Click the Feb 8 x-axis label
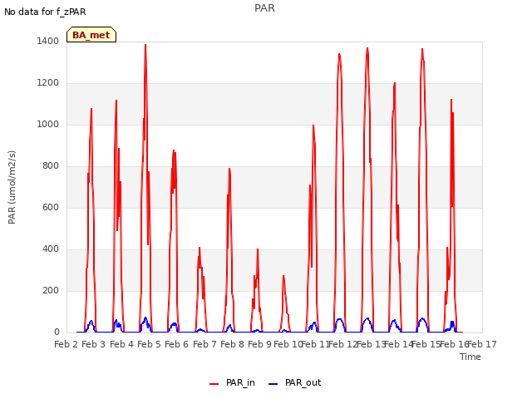Screen dimensions: 532x399 232,344
